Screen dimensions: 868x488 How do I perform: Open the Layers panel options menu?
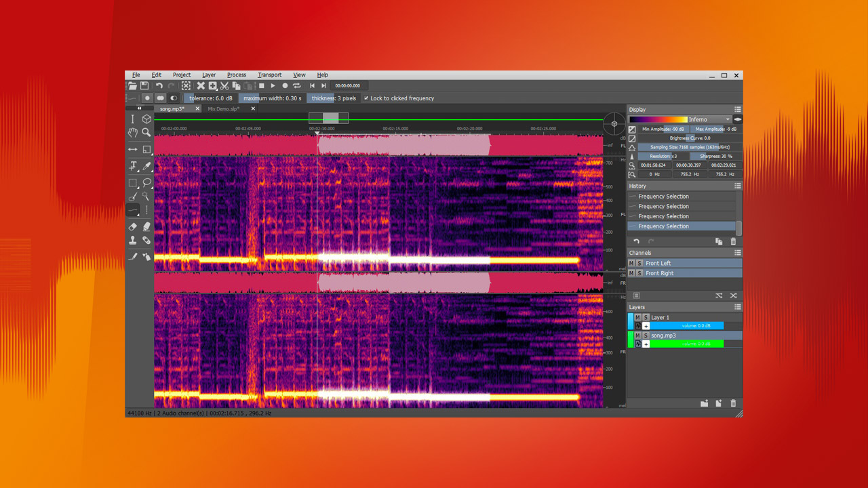pos(738,306)
